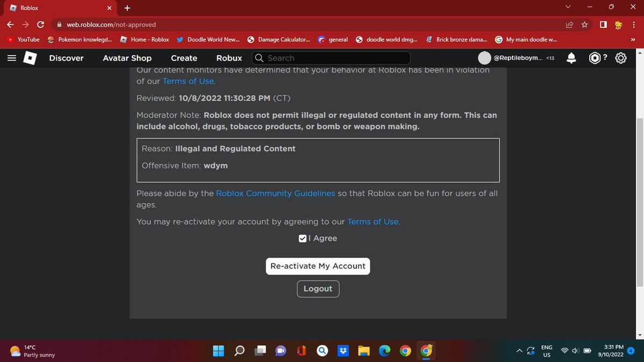Screen dimensions: 644x362
Task: Open the Chrome profile avatar
Action: tap(618, 25)
